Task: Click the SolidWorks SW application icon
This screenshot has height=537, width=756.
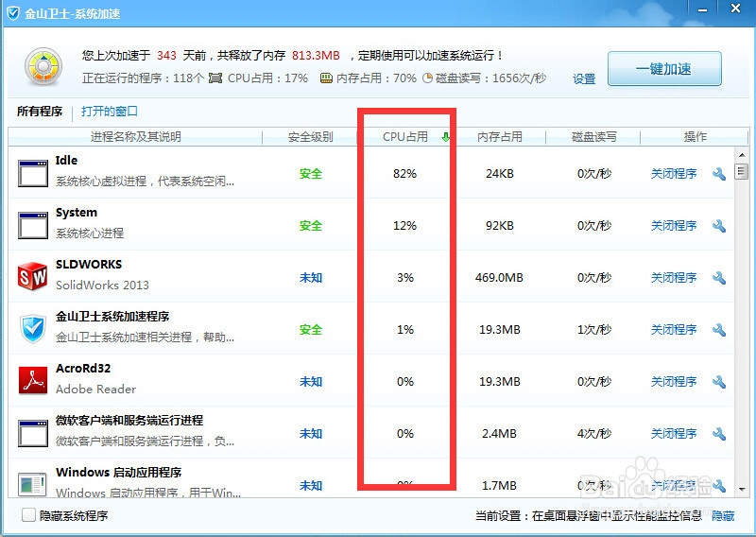Action: [x=33, y=276]
